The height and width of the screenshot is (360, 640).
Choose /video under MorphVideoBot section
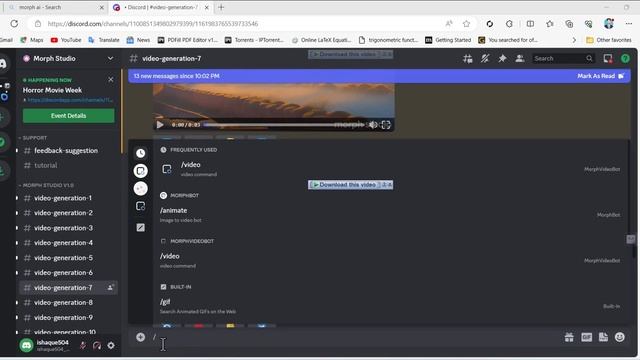tap(391, 260)
